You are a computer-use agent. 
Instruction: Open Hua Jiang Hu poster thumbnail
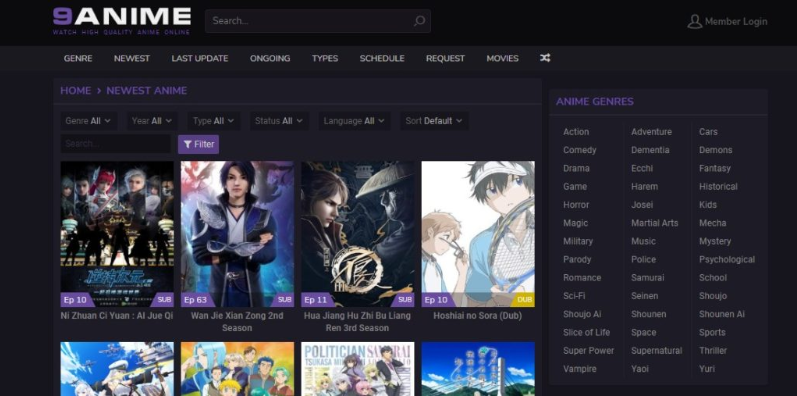click(x=357, y=234)
